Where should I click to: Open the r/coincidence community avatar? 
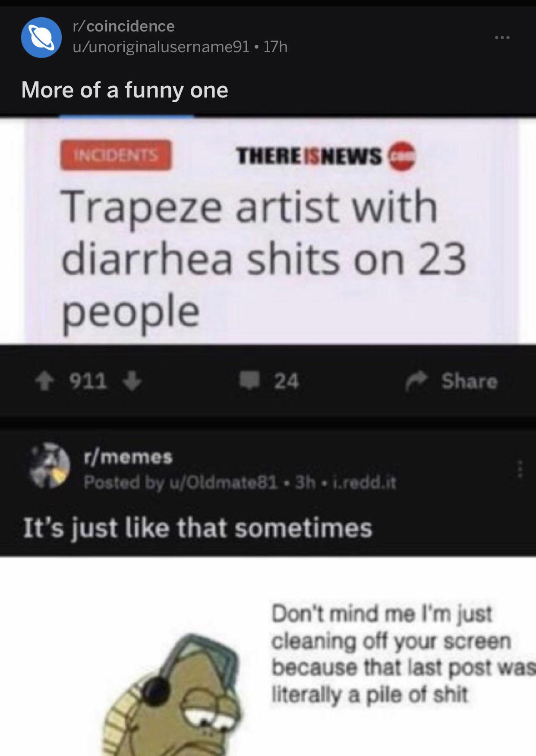point(41,38)
